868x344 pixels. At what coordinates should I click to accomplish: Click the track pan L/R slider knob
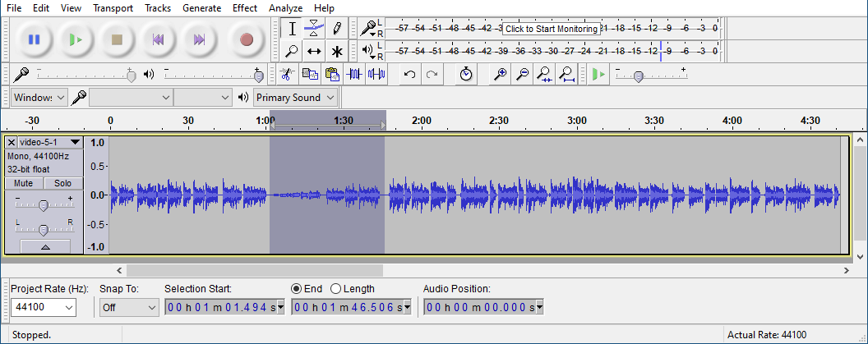tap(44, 229)
